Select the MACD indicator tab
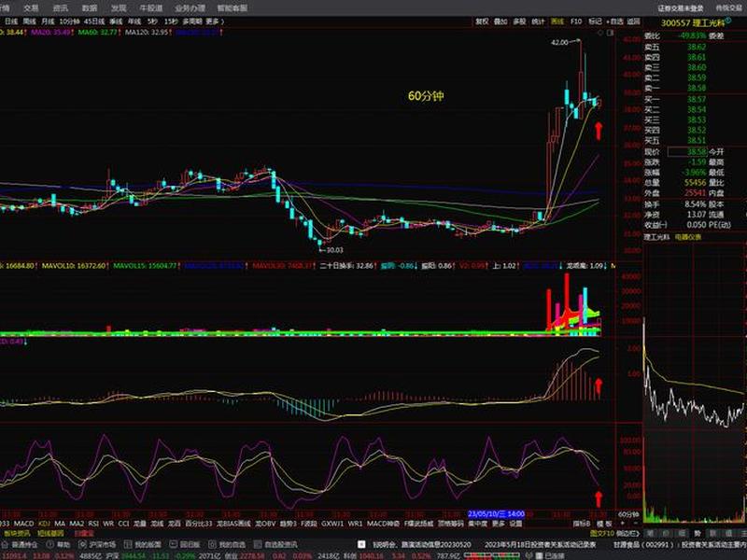The height and width of the screenshot is (560, 747). [x=23, y=524]
